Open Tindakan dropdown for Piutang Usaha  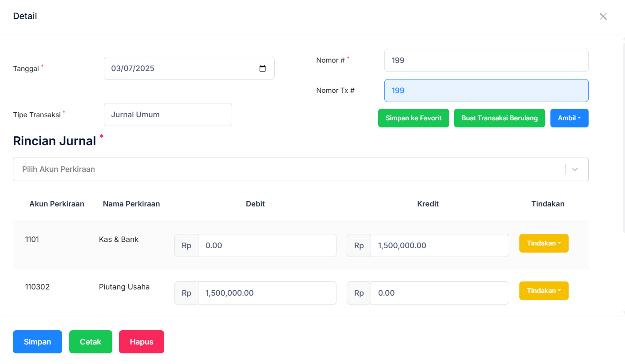(543, 291)
